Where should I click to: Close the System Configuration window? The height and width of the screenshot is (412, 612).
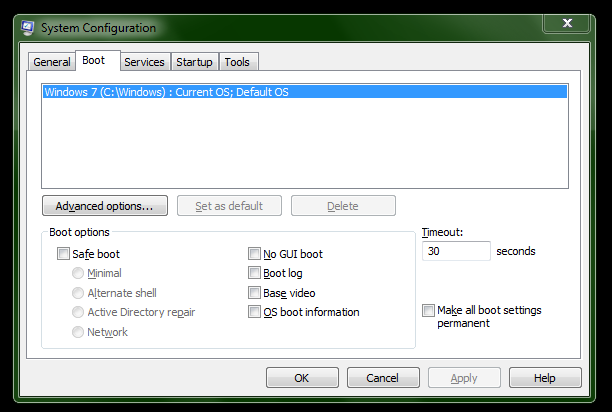[x=567, y=23]
